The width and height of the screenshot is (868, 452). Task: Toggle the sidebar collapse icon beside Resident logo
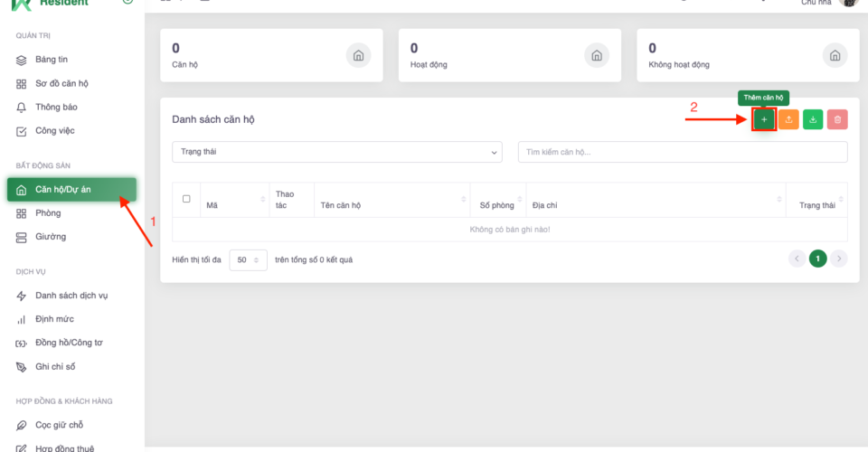tap(127, 3)
